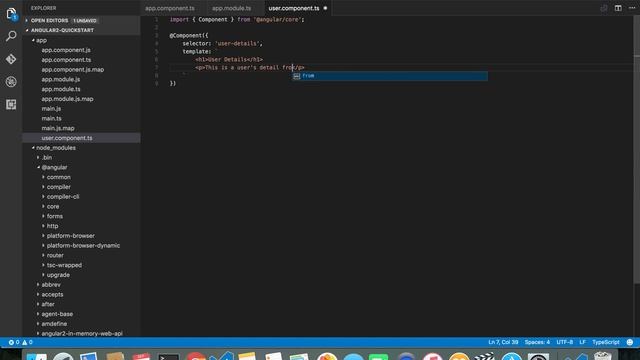640x360 pixels.
Task: Select the user.component.ts tab
Action: point(294,8)
